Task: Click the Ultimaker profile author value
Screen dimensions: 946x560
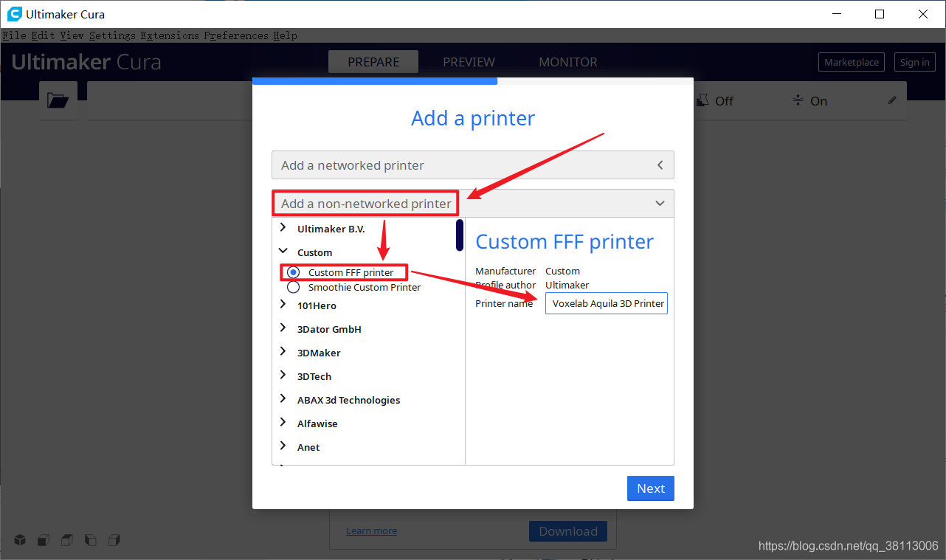Action: (x=567, y=285)
